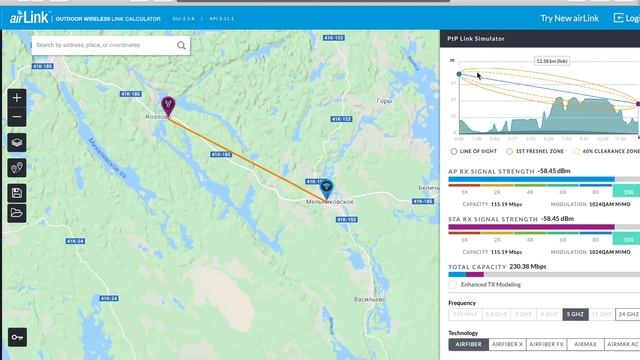
Task: Select the purple access point map marker
Action: tap(168, 106)
